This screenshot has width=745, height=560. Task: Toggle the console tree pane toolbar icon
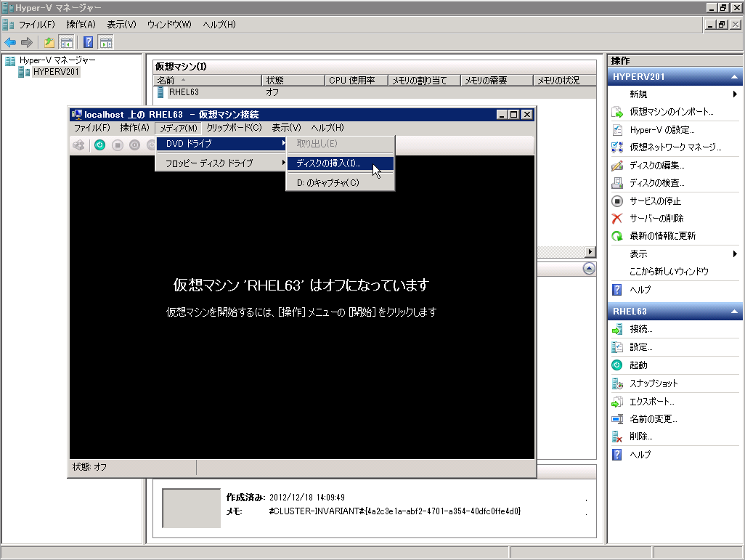67,43
